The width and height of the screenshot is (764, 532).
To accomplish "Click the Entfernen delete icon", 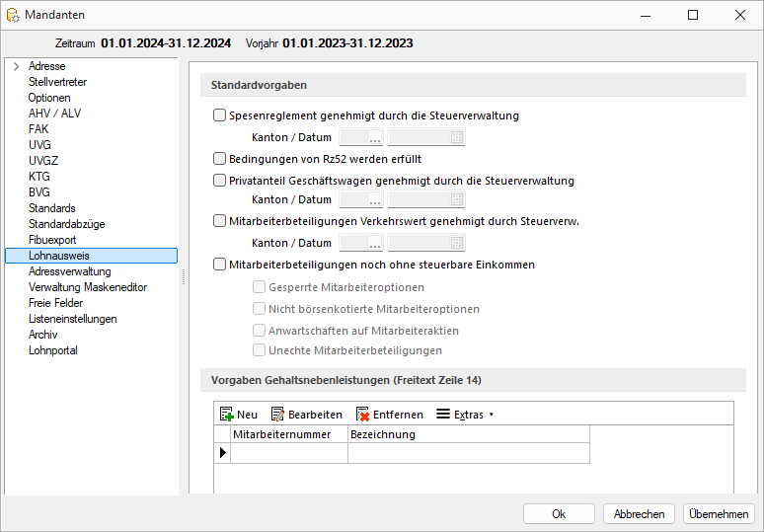I will pyautogui.click(x=363, y=415).
